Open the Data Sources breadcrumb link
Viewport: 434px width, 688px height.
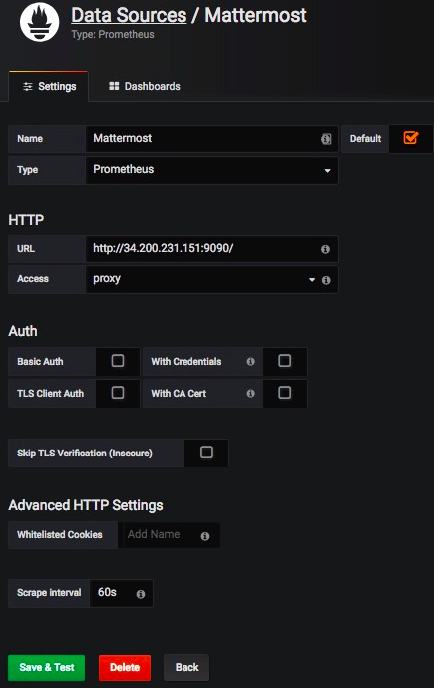pos(129,15)
